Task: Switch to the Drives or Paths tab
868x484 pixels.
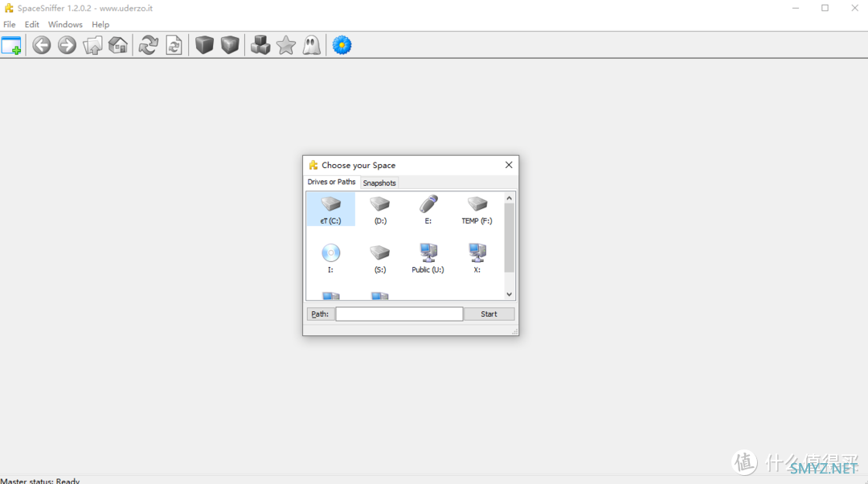Action: pos(331,182)
